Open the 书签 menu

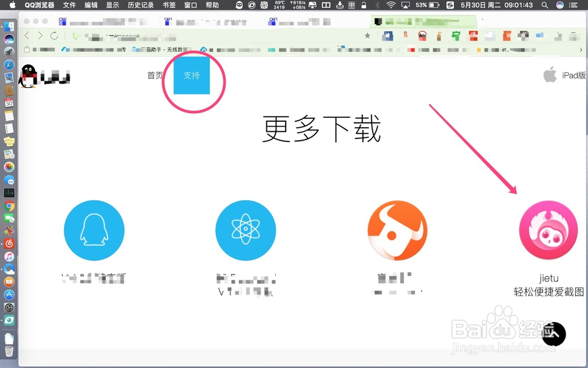pyautogui.click(x=169, y=5)
